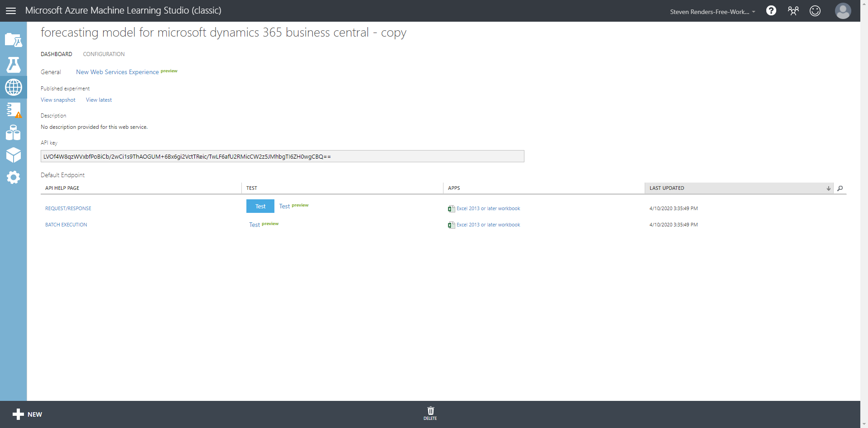Click the Excel icon in Request/Response row

(451, 209)
